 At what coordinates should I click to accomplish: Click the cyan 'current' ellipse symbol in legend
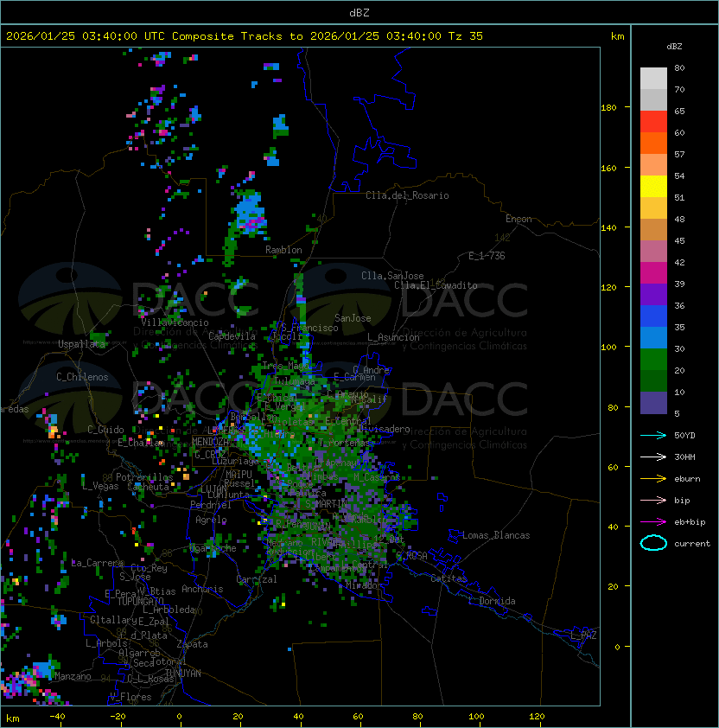pyautogui.click(x=653, y=543)
